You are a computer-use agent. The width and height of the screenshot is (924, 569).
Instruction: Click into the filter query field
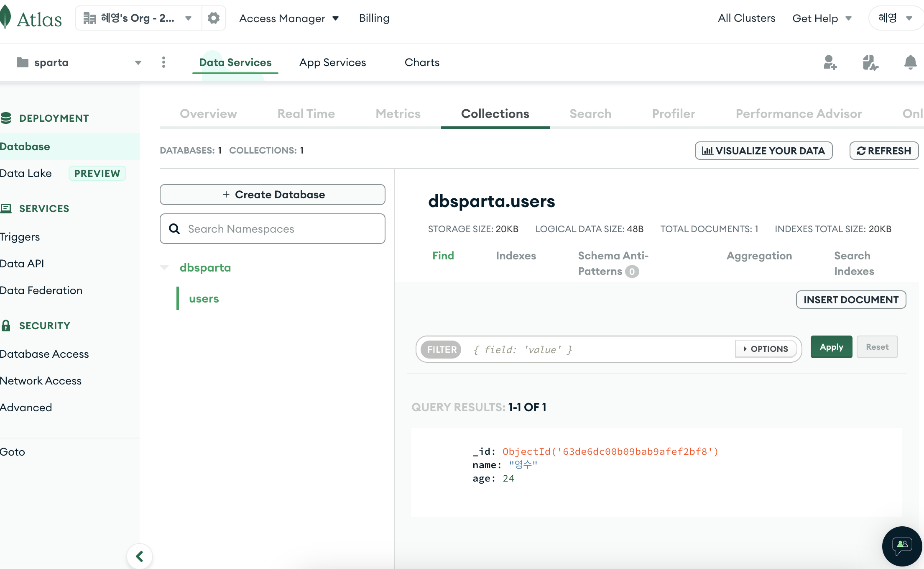coord(598,349)
